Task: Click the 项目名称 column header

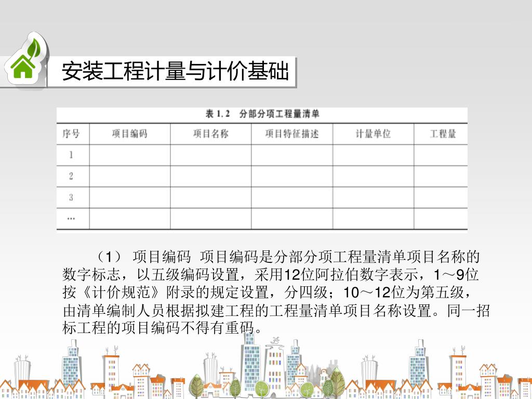Action: [211, 134]
